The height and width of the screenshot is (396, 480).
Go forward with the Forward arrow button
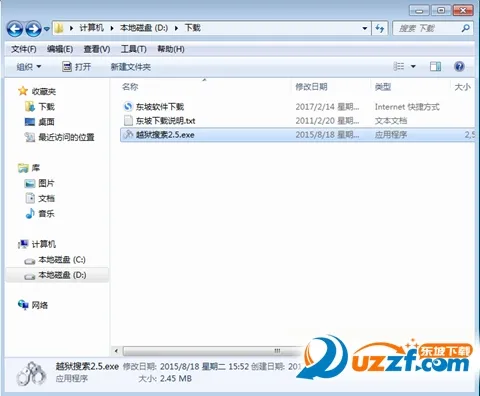coord(33,29)
